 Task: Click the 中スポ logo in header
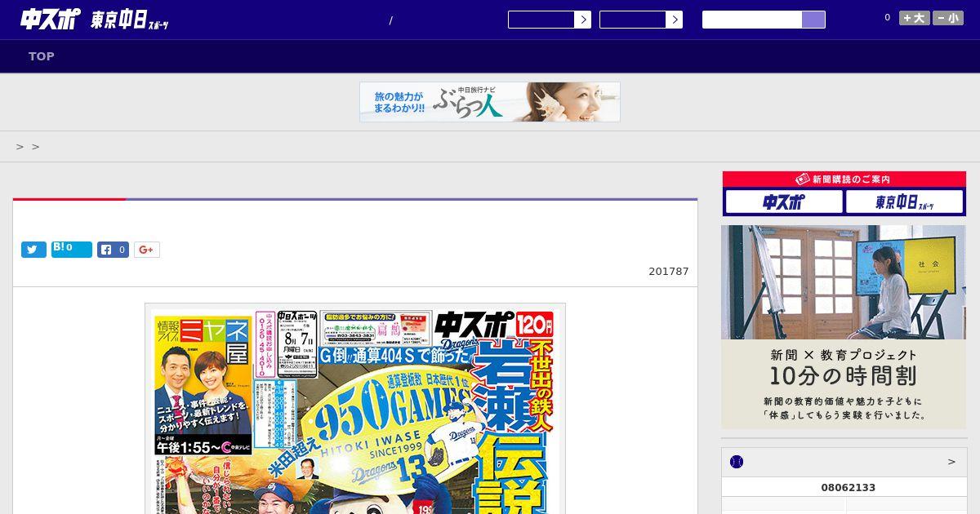pyautogui.click(x=51, y=20)
